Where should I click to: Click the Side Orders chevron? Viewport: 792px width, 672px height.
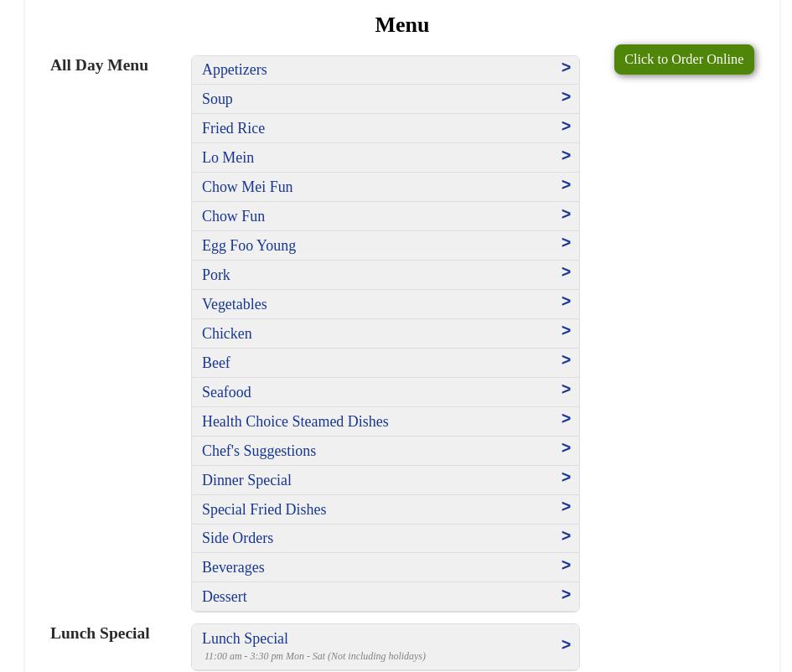coord(566,536)
